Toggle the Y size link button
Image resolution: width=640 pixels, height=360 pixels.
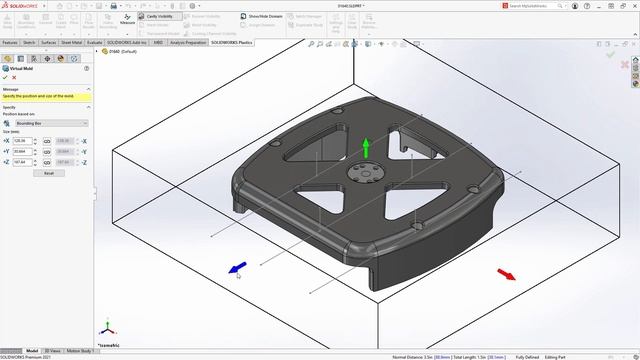[47, 152]
